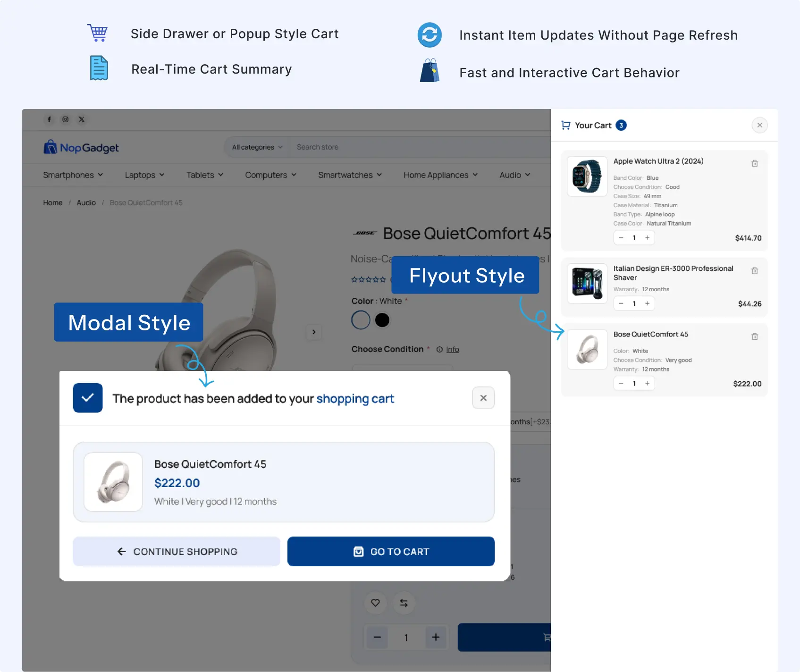Decrease Bose QuietComfort 45 quantity in flyout
The height and width of the screenshot is (672, 800).
pos(621,384)
